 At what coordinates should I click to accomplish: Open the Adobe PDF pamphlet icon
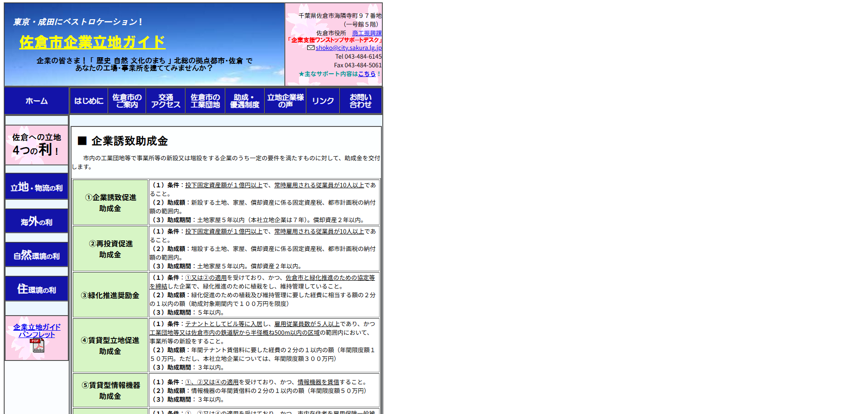tap(37, 345)
